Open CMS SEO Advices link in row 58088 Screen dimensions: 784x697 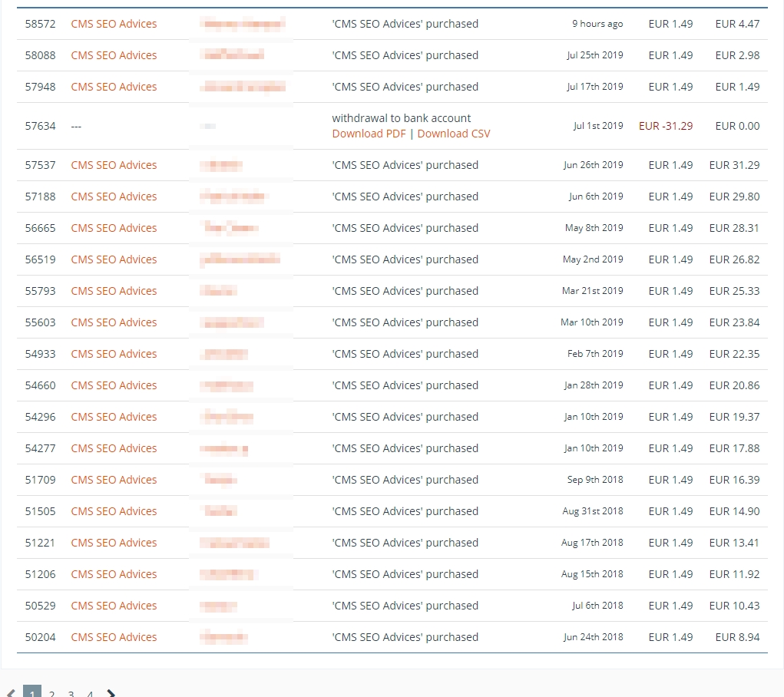point(114,55)
